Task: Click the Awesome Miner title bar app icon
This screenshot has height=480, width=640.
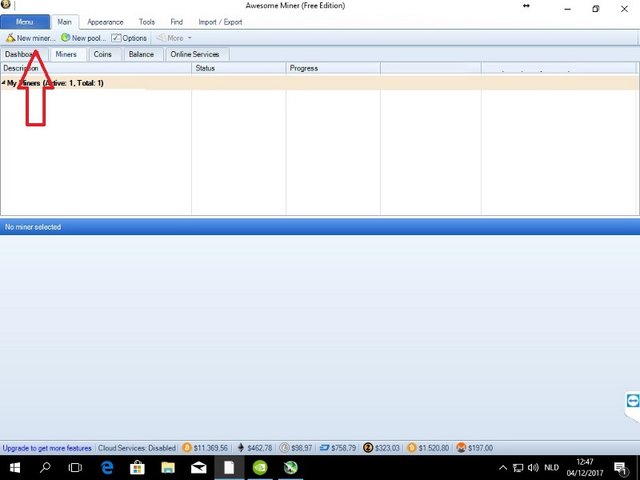Action: click(x=5, y=4)
